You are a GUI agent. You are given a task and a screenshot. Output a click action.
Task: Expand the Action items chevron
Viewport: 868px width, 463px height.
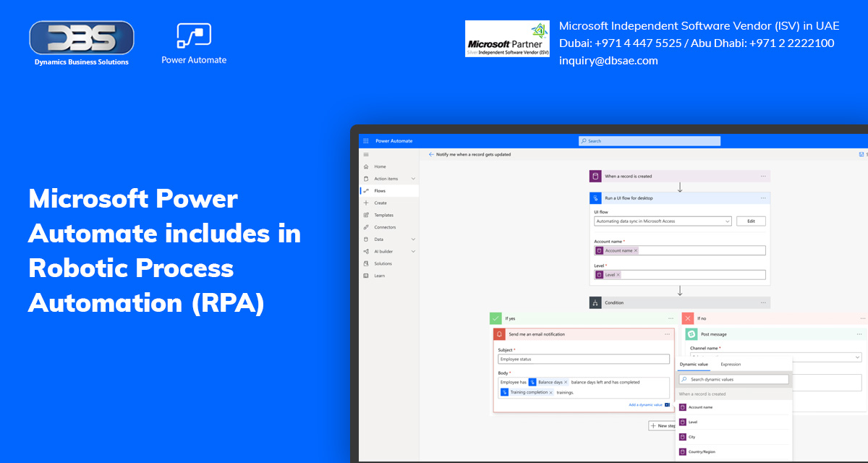click(x=413, y=179)
